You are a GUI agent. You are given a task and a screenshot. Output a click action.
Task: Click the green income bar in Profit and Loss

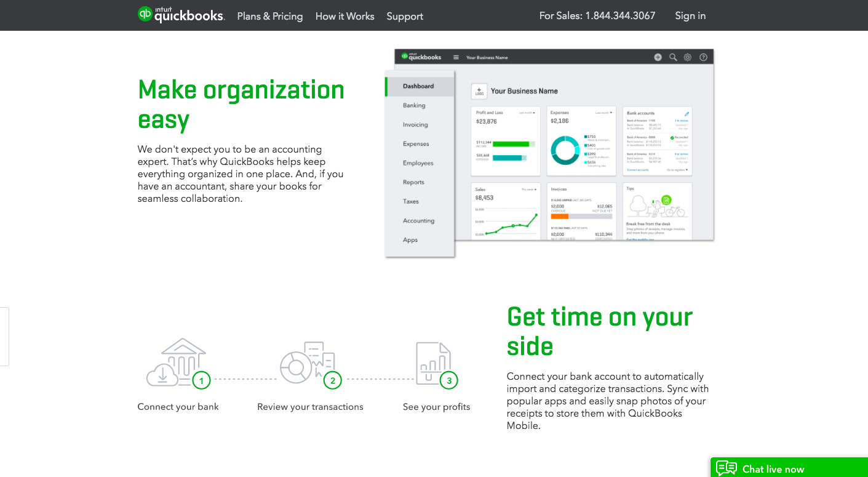click(511, 144)
